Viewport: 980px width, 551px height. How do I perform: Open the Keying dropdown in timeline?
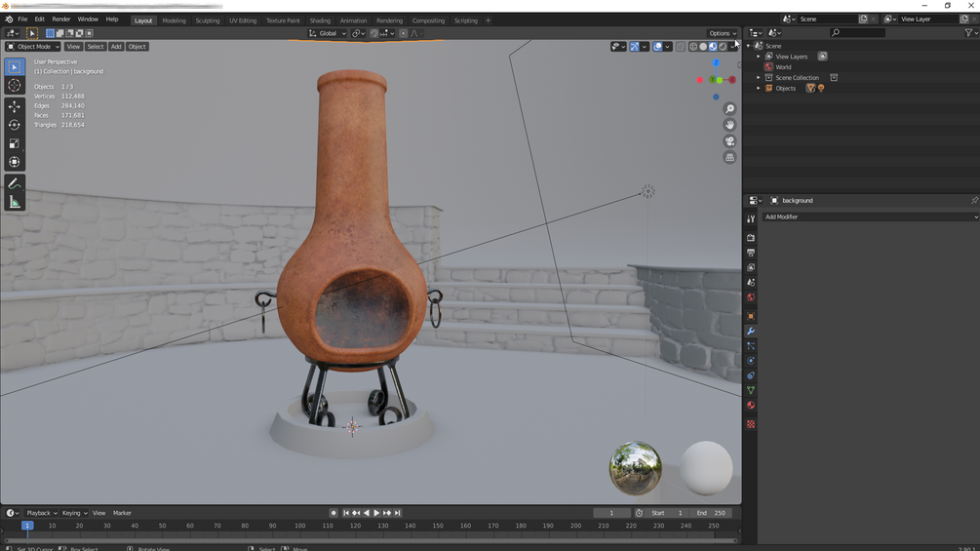[x=74, y=513]
